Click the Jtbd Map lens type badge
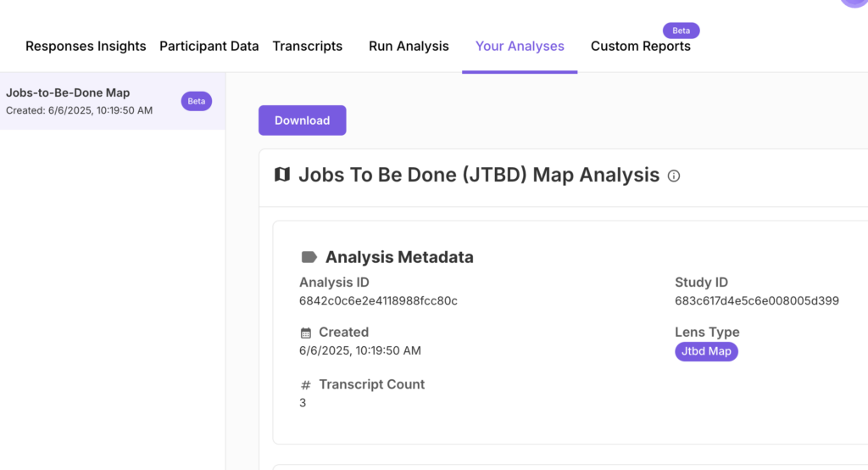The height and width of the screenshot is (470, 868). (706, 351)
